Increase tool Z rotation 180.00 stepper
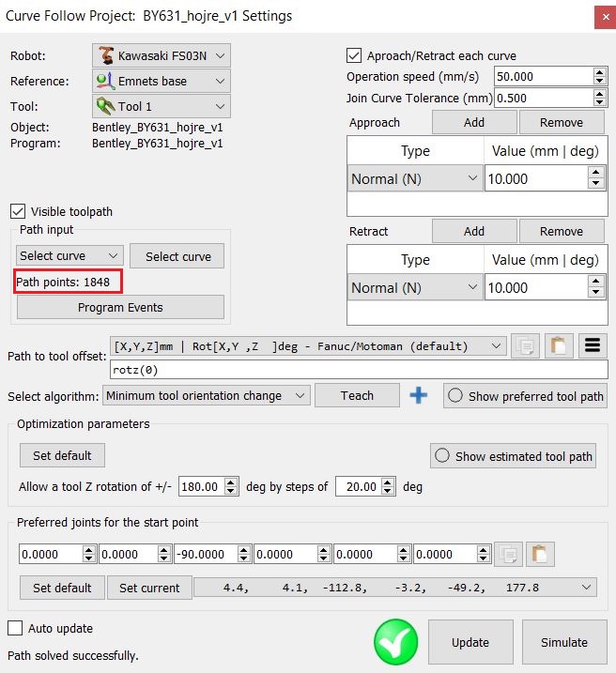Screen dimensions: 616x673 (x=231, y=482)
